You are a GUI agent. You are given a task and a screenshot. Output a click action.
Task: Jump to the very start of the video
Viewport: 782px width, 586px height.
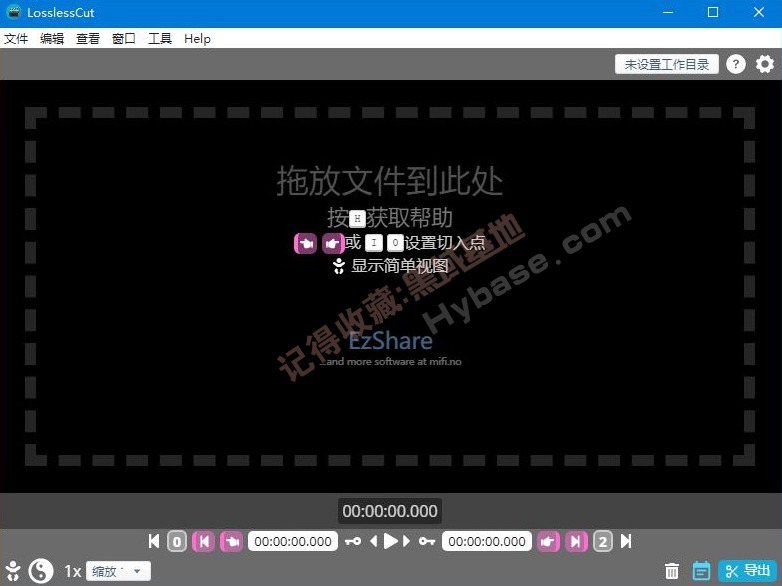coord(154,541)
